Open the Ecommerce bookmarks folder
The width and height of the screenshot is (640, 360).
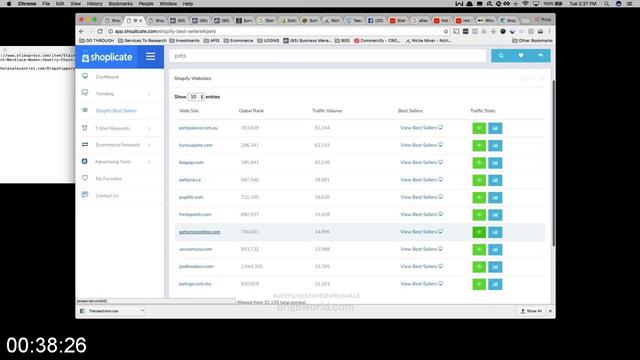click(x=238, y=41)
